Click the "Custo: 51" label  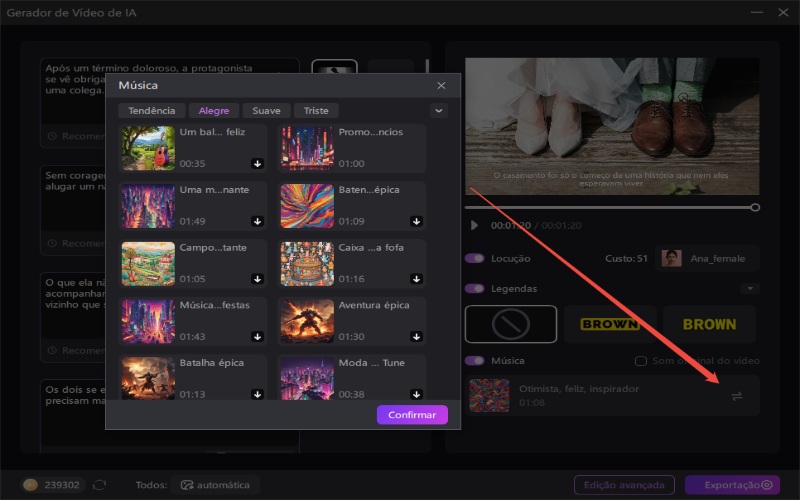coord(626,259)
